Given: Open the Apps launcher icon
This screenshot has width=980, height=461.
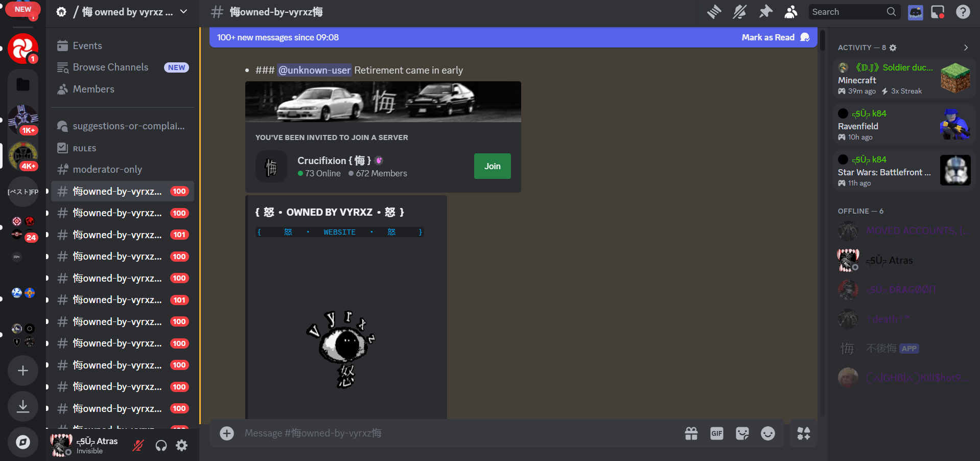Looking at the screenshot, I should pyautogui.click(x=803, y=433).
